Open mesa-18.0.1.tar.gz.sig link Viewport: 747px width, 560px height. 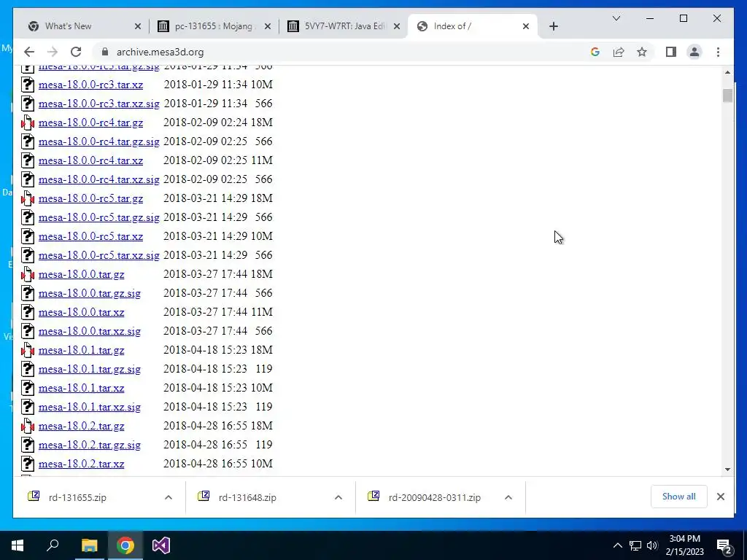(89, 369)
